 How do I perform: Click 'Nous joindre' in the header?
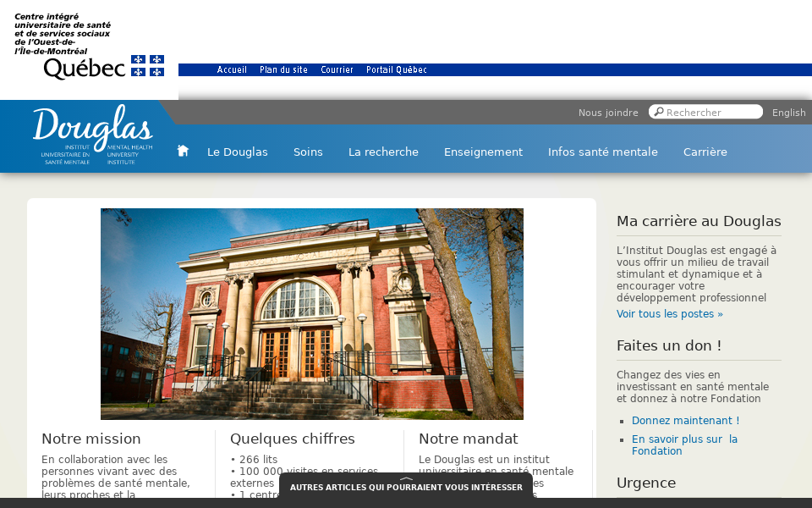click(x=607, y=112)
